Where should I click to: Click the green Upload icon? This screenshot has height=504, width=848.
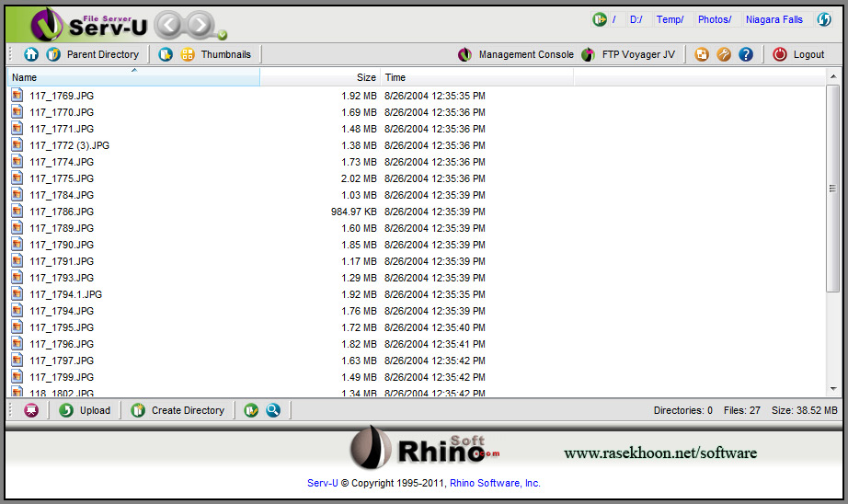[66, 410]
